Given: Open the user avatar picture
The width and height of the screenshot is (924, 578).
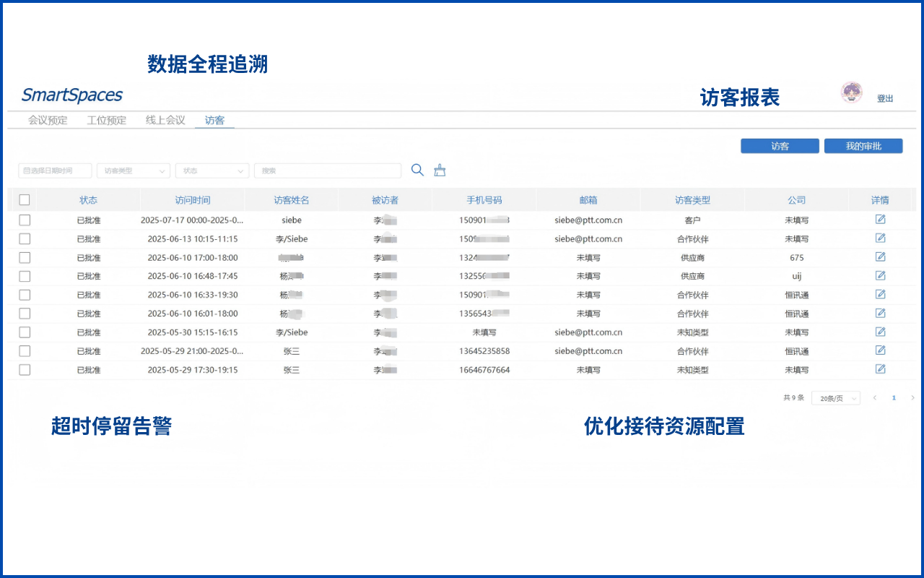Looking at the screenshot, I should click(852, 92).
